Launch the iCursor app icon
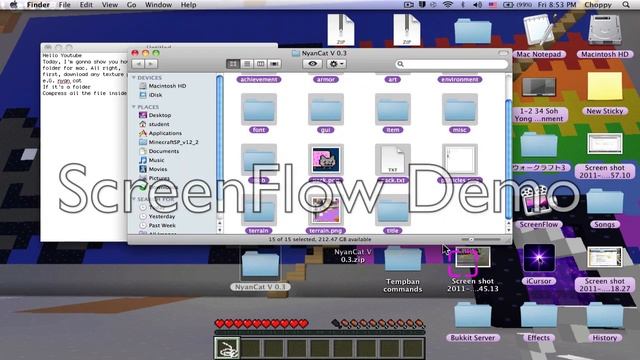This screenshot has width=640, height=360. point(538,258)
